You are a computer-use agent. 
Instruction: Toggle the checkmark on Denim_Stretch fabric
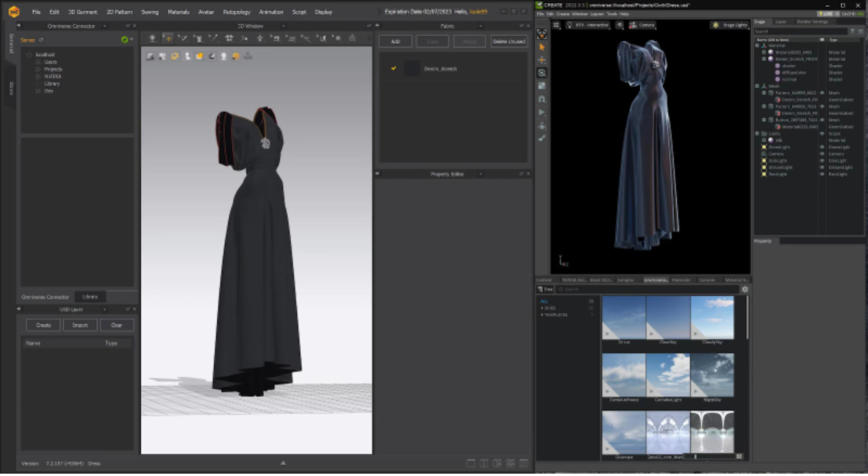pyautogui.click(x=393, y=69)
